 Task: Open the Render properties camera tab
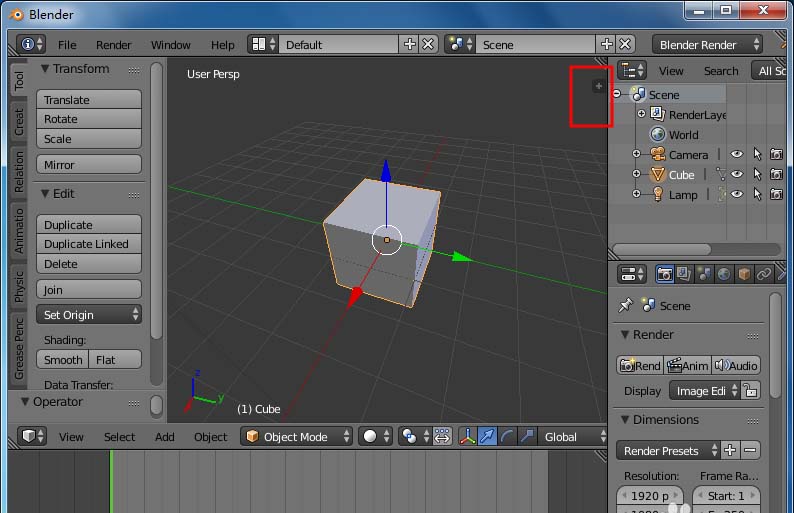tap(664, 274)
